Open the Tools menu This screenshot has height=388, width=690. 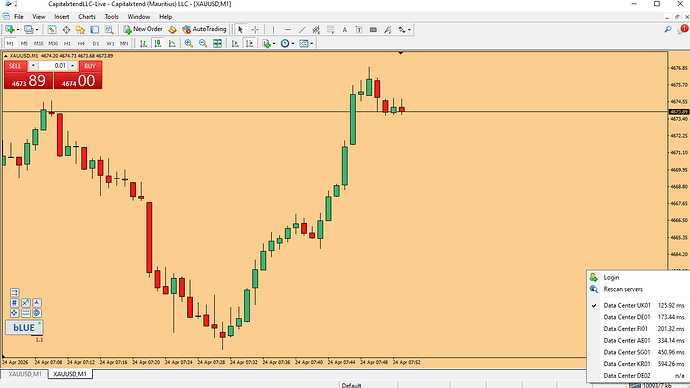(x=111, y=17)
